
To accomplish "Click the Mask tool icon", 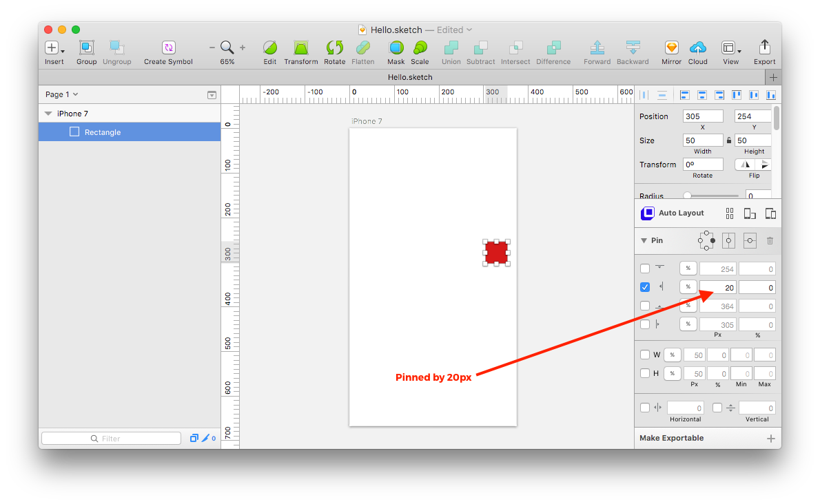I will [x=396, y=48].
